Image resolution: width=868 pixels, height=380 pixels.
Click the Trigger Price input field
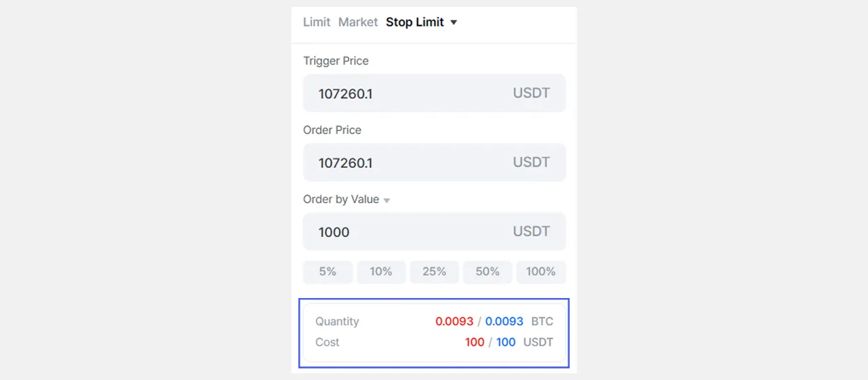407,93
